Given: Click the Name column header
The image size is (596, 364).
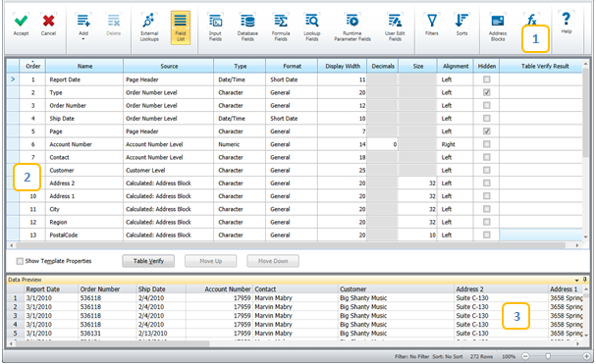Looking at the screenshot, I should pos(84,66).
